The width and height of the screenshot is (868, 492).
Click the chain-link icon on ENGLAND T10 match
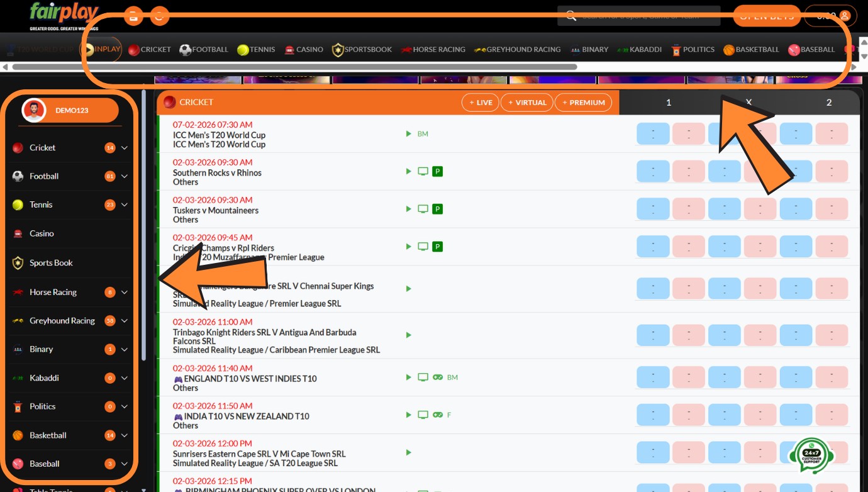point(438,377)
